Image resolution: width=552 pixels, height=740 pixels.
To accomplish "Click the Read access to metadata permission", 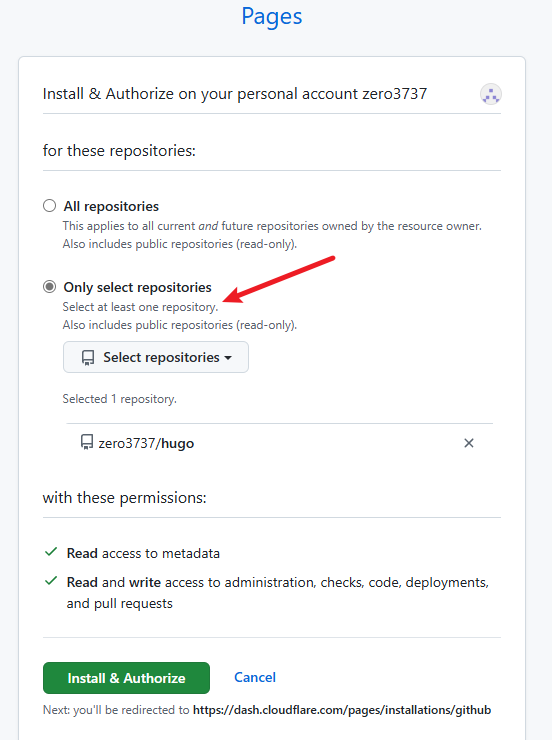I will [143, 553].
